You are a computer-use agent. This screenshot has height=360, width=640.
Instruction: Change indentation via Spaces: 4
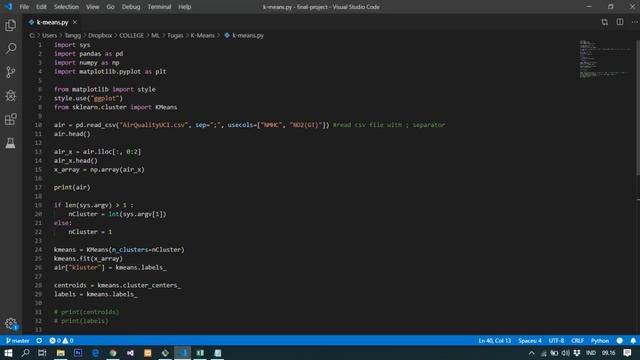tap(530, 340)
